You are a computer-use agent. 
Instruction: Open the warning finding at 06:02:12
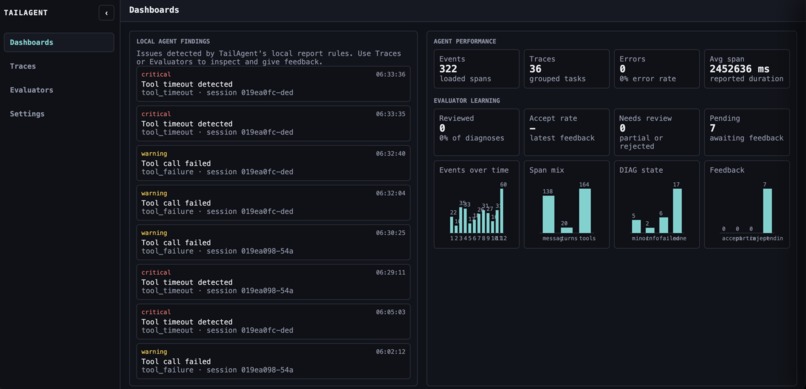pyautogui.click(x=273, y=361)
